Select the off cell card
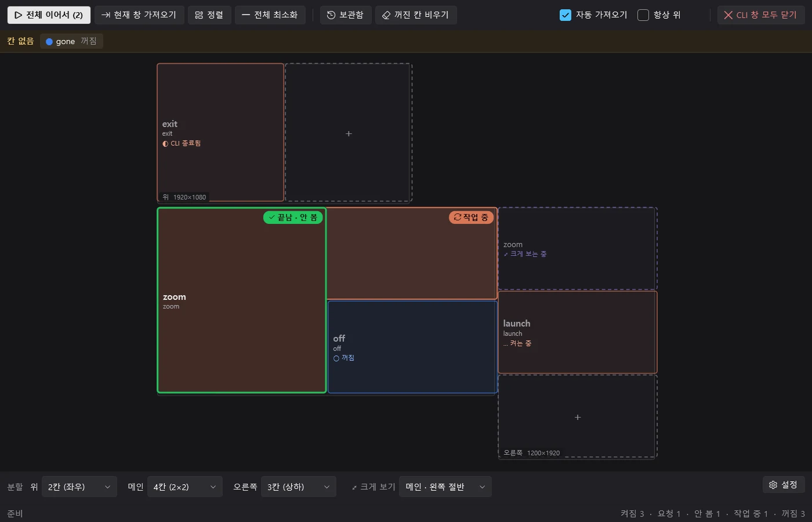Image resolution: width=812 pixels, height=522 pixels. (x=412, y=347)
